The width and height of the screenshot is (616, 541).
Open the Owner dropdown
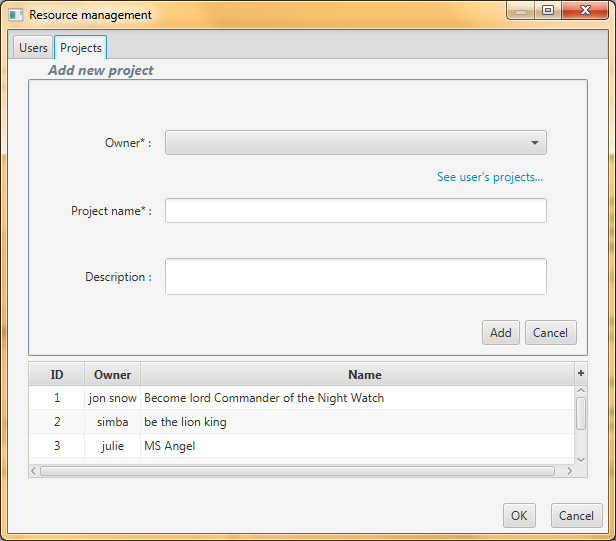pyautogui.click(x=356, y=143)
